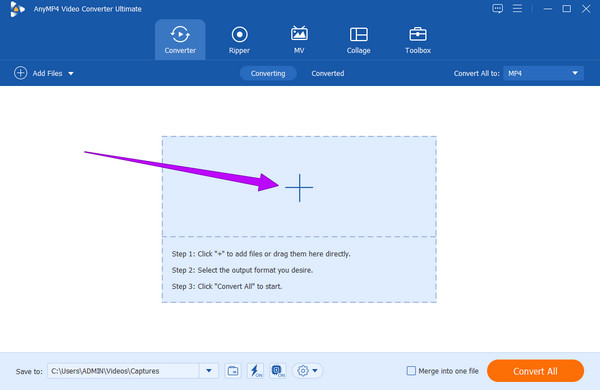Viewport: 600px width, 390px height.
Task: Switch to the MV maker
Action: (299, 40)
